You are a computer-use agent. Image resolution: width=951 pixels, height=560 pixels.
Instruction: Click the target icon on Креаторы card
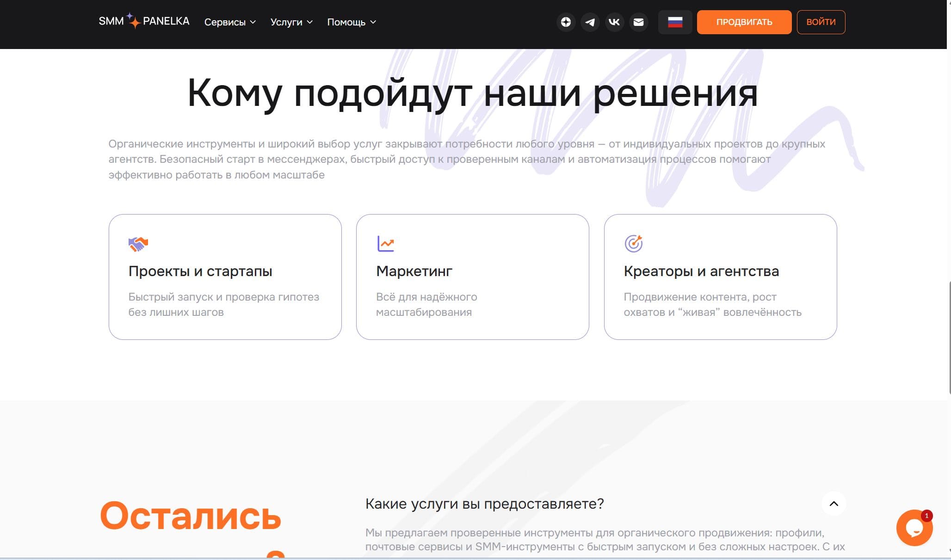pos(633,243)
